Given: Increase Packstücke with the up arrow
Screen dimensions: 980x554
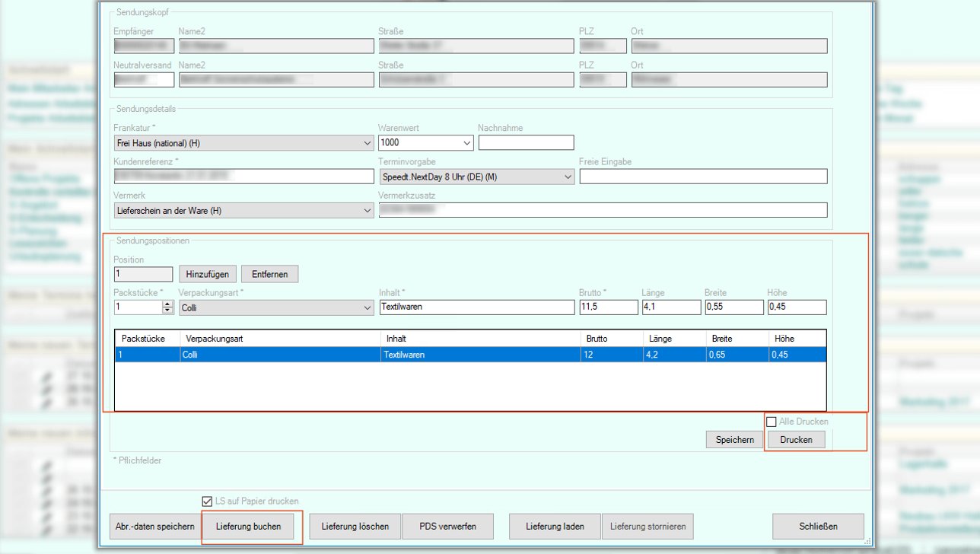Looking at the screenshot, I should 167,304.
